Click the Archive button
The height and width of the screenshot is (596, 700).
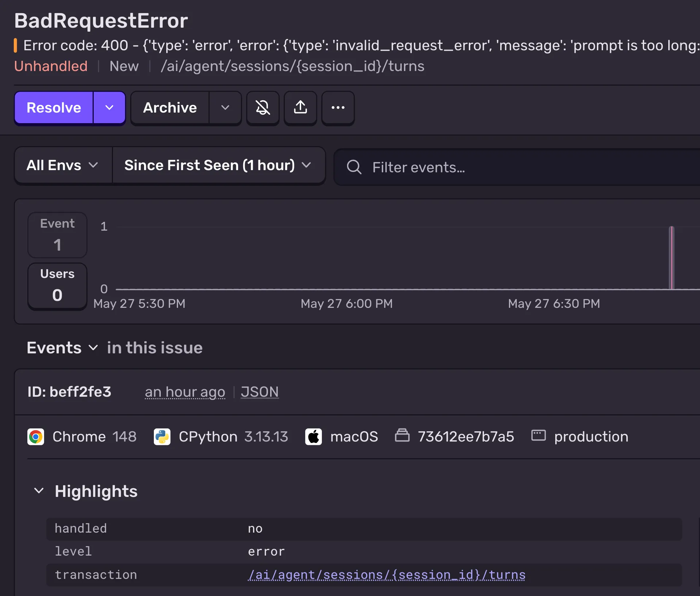[x=170, y=108]
